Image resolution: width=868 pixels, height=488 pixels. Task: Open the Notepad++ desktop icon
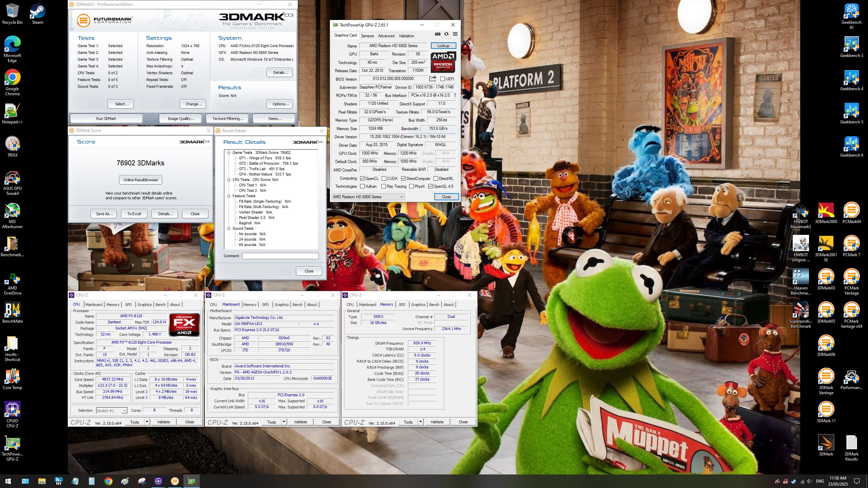coord(13,114)
